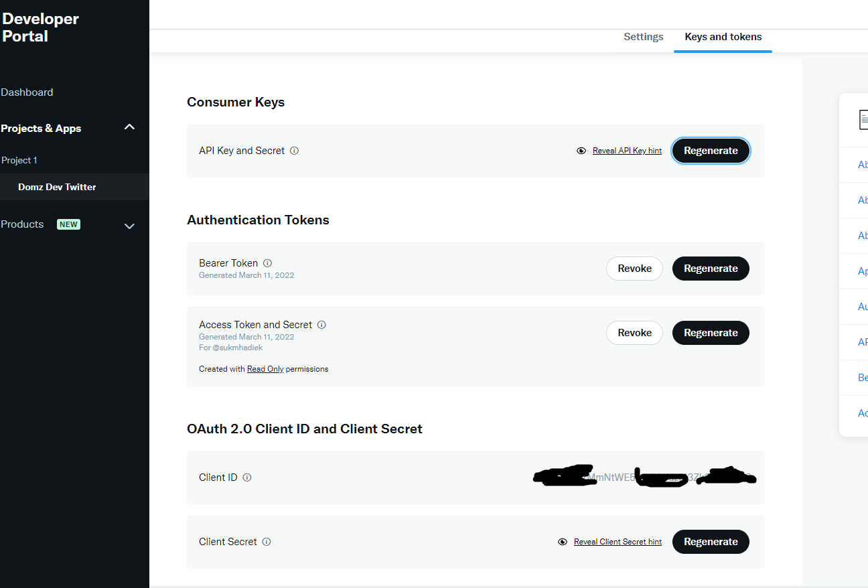
Task: Open the document icon in right panel
Action: 863,120
